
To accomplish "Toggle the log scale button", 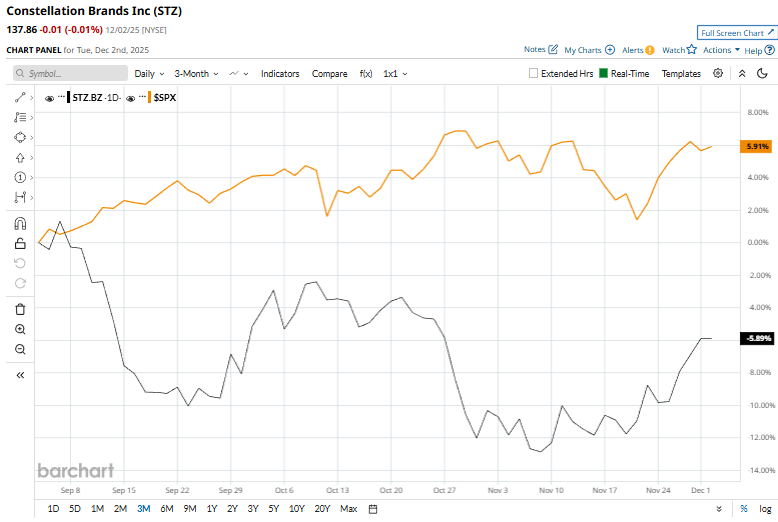I will click(x=765, y=509).
